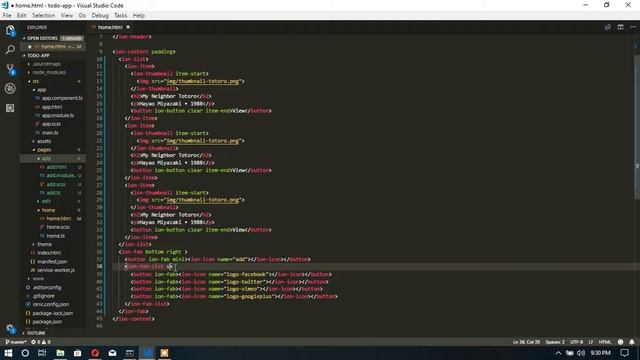Open the Debug view in activity bar
This screenshot has height=360, width=640.
(x=10, y=88)
